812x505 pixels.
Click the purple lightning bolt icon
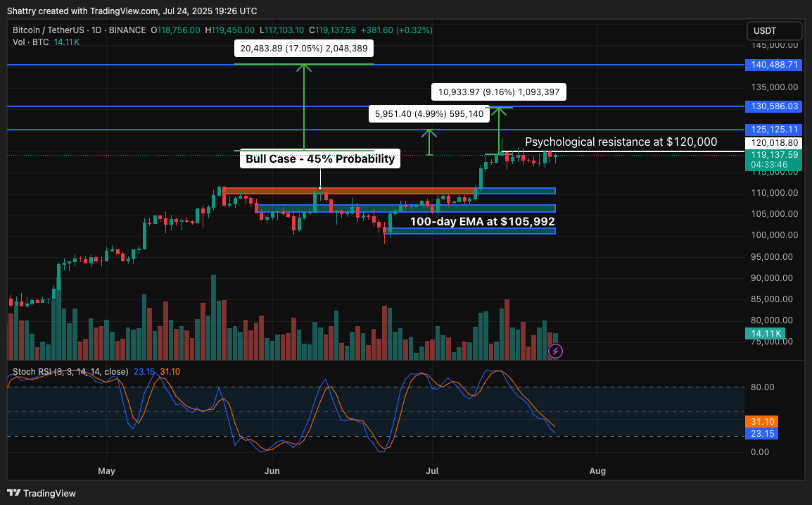555,351
